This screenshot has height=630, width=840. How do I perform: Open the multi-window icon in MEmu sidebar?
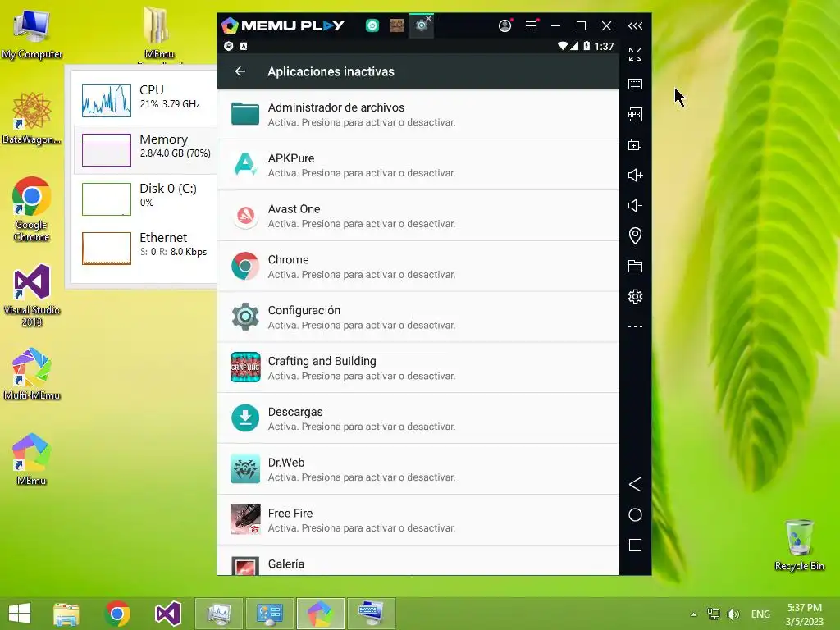click(x=635, y=144)
